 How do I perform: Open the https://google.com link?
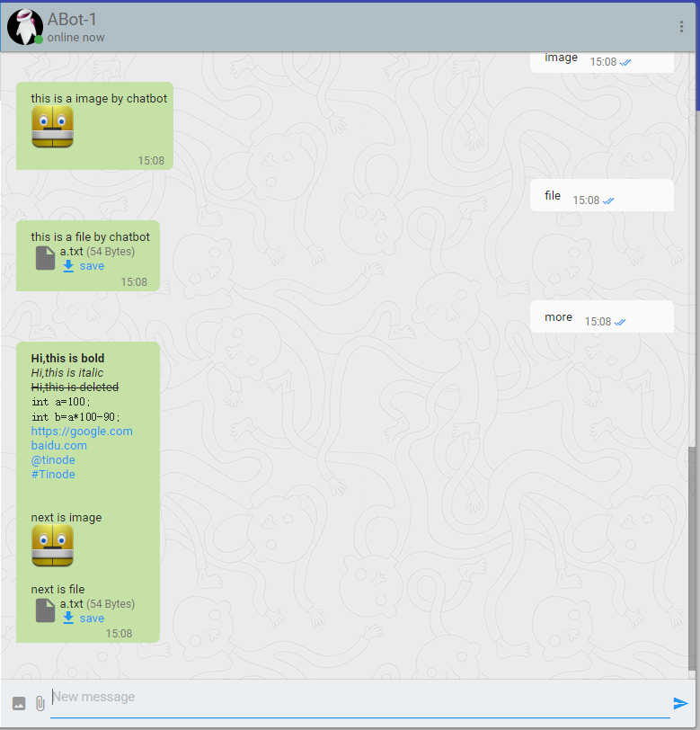tap(82, 432)
